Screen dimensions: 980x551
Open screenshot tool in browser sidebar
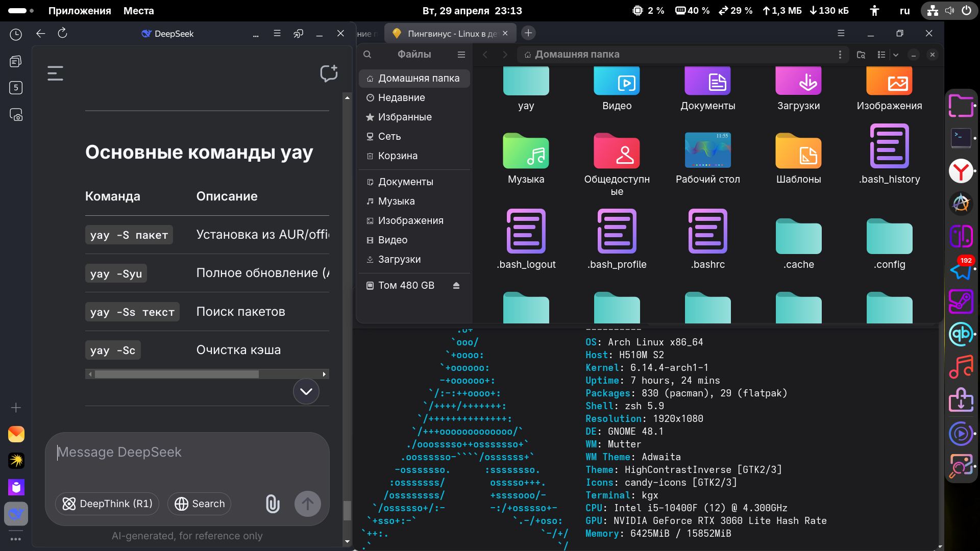(x=16, y=114)
